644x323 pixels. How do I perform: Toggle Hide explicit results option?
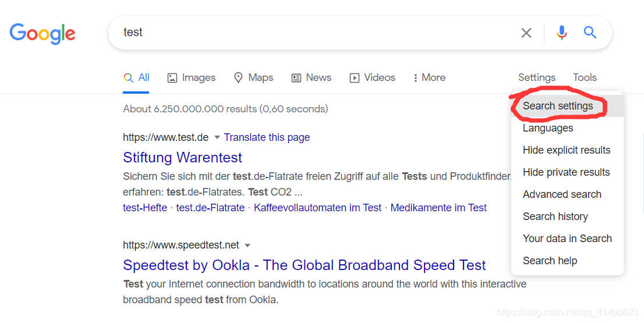click(567, 150)
